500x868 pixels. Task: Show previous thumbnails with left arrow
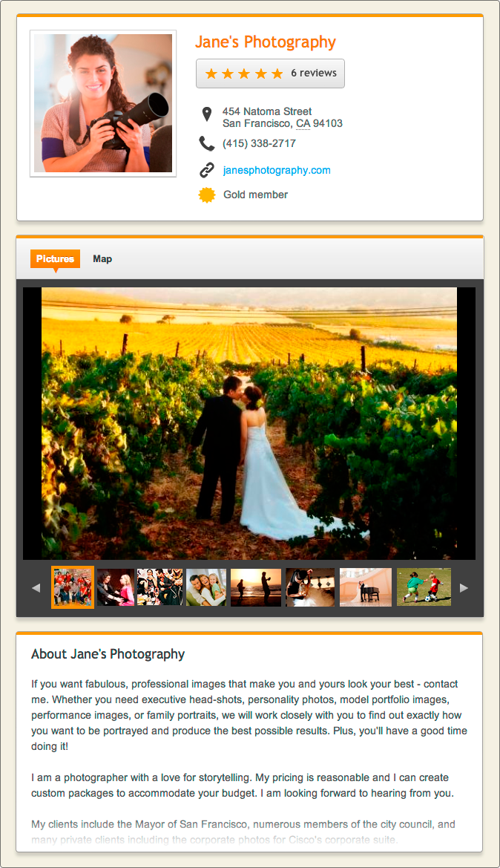click(36, 588)
